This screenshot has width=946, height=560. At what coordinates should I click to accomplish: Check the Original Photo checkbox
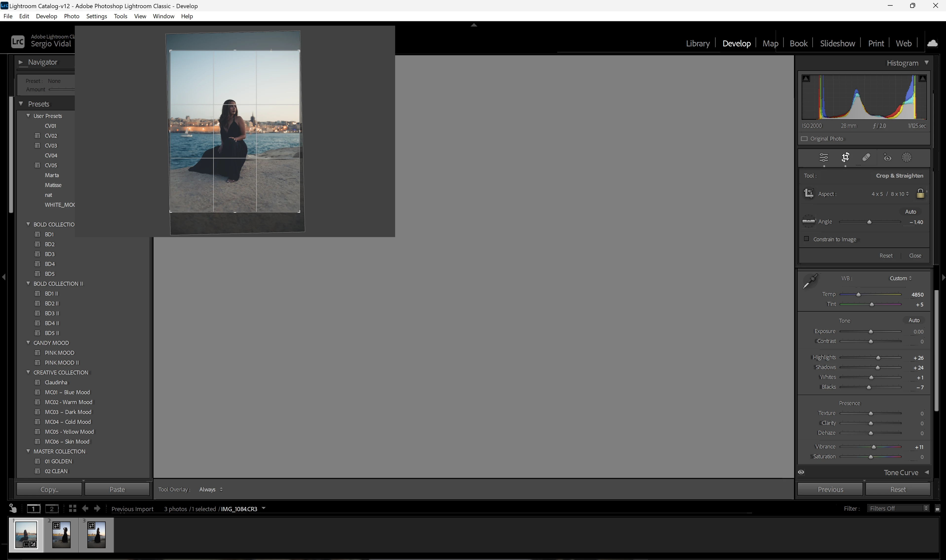(804, 138)
